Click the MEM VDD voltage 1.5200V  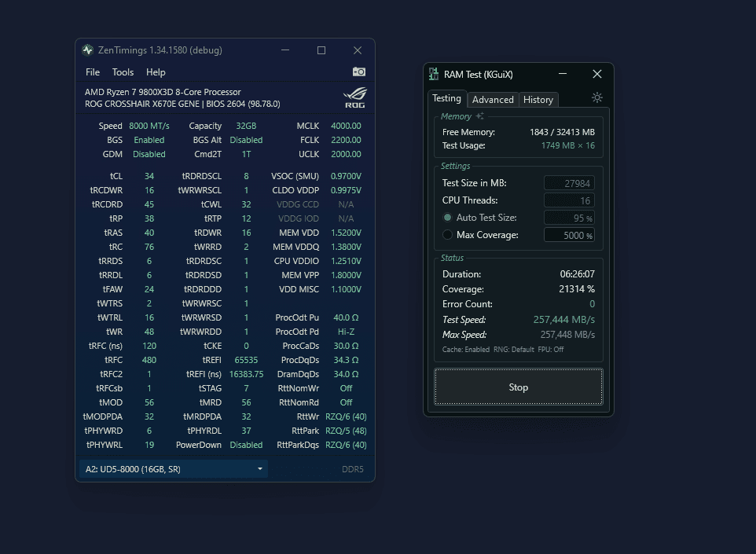346,233
